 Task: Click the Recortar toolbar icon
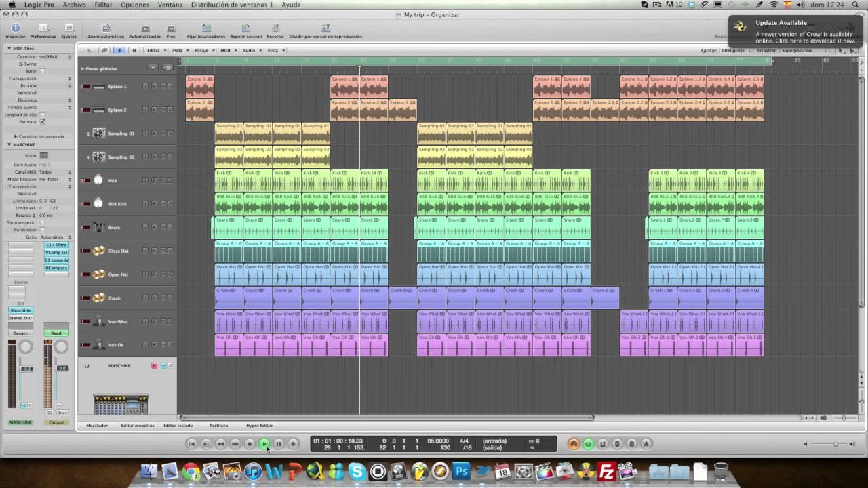click(x=275, y=29)
